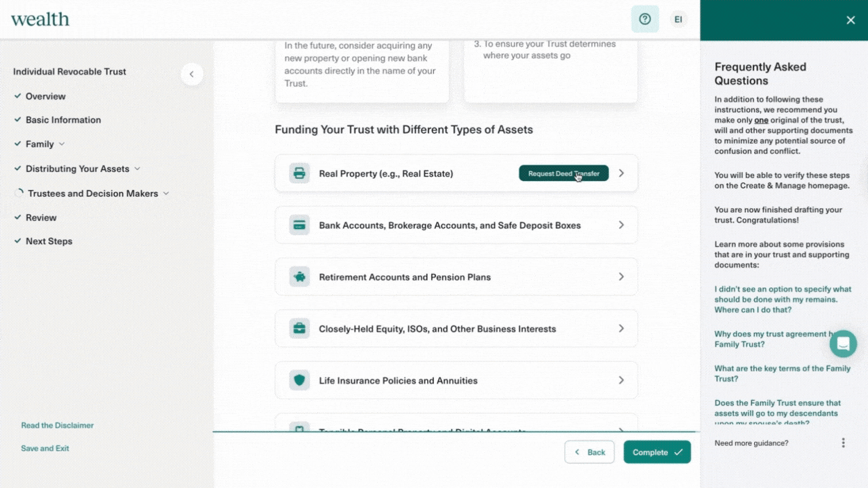Collapse the sidebar with the chevron button
Screen dimensions: 868x488
[191, 74]
